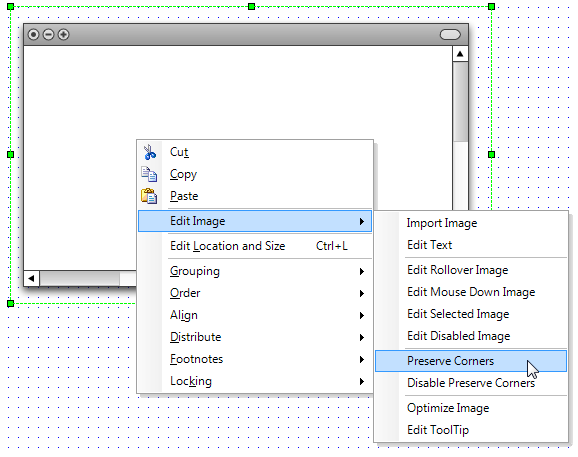Click the scroll-up arrow in mock window
The width and height of the screenshot is (578, 457).
460,54
